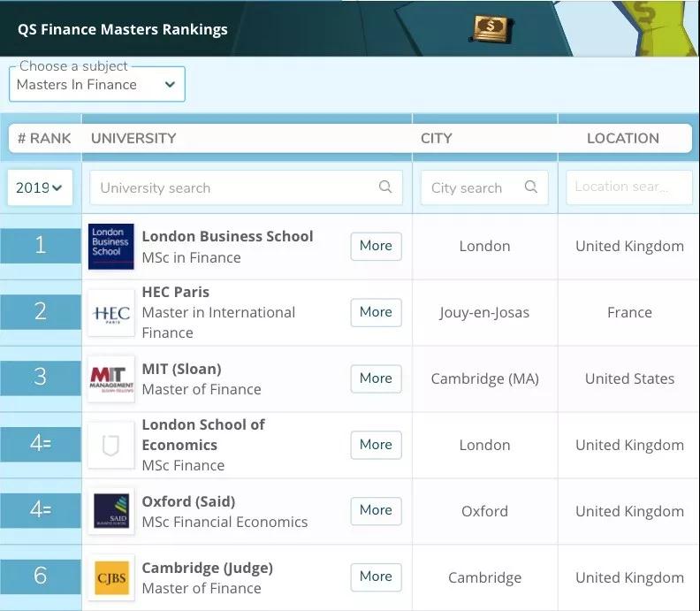Click the City search magnifier icon
Viewport: 700px width, 611px height.
(531, 187)
